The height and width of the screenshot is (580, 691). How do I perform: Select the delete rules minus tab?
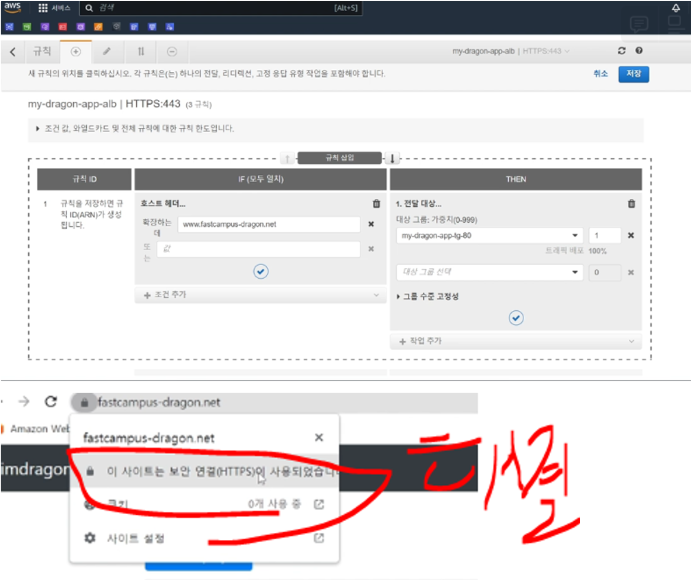172,52
